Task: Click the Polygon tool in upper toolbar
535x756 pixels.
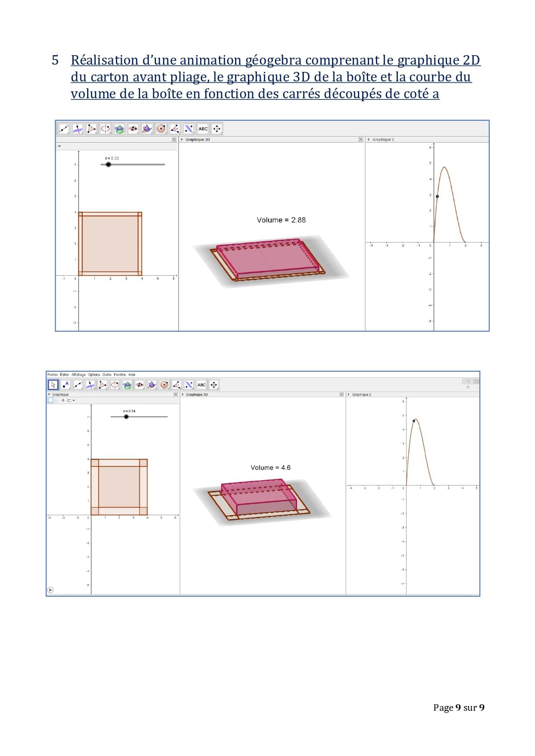Action: tap(91, 128)
